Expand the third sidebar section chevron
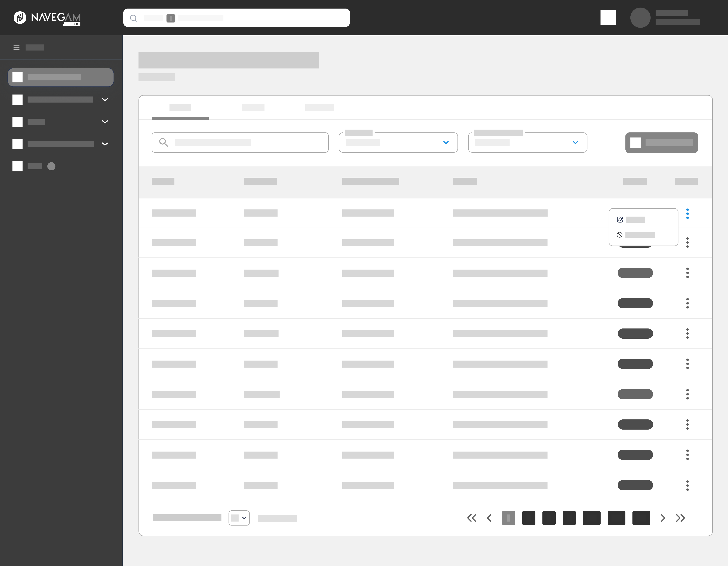The width and height of the screenshot is (728, 566). [105, 122]
